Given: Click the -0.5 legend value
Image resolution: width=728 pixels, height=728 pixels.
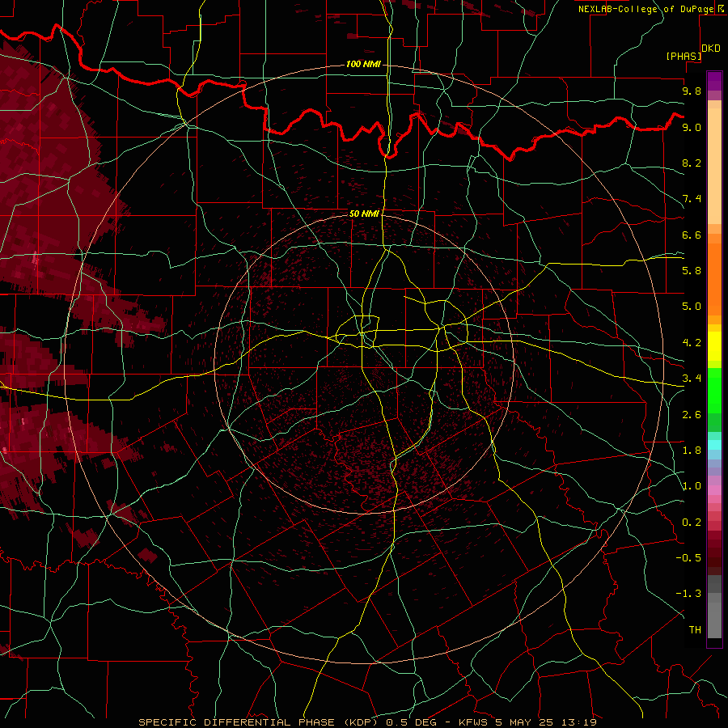Looking at the screenshot, I should (688, 558).
